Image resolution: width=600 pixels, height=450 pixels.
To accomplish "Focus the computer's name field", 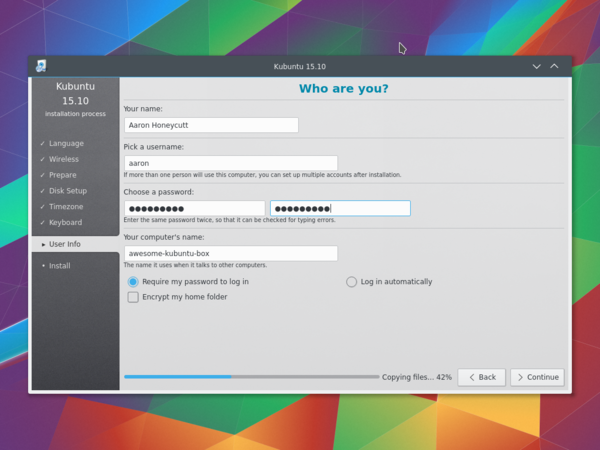I will [x=231, y=253].
